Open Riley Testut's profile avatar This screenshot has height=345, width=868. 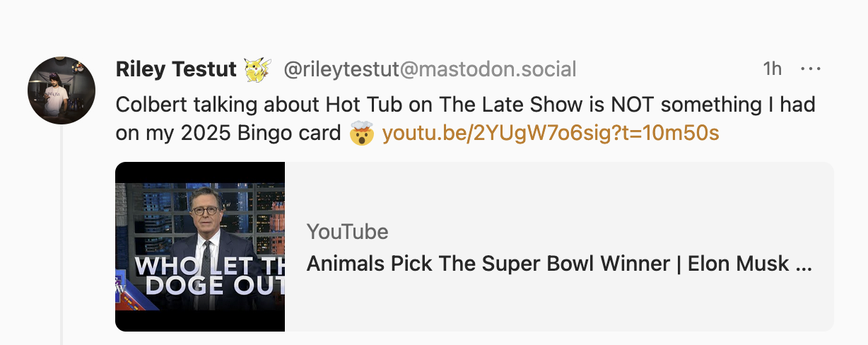[61, 90]
